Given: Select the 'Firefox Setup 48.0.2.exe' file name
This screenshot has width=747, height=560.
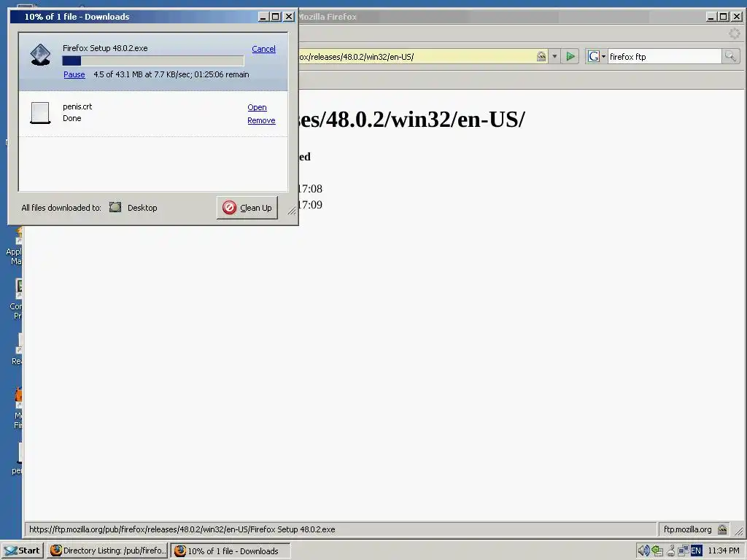Looking at the screenshot, I should [105, 48].
